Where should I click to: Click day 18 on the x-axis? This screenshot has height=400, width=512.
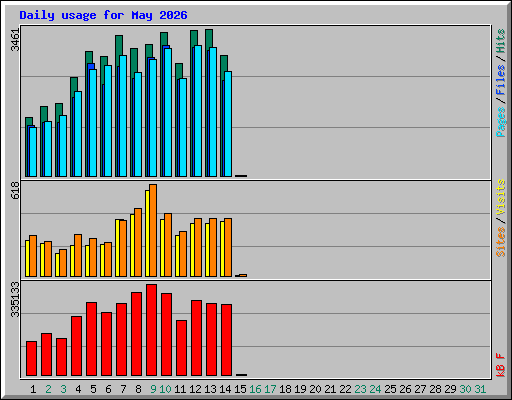(285, 389)
